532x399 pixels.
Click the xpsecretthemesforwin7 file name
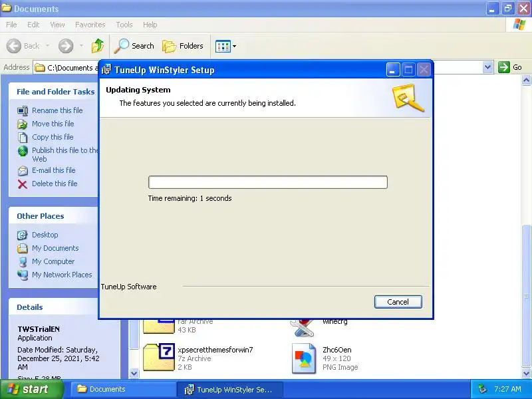(x=215, y=350)
